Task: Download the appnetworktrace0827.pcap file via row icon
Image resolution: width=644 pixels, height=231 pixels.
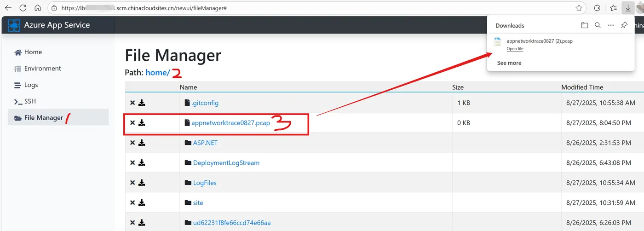Action: point(142,123)
